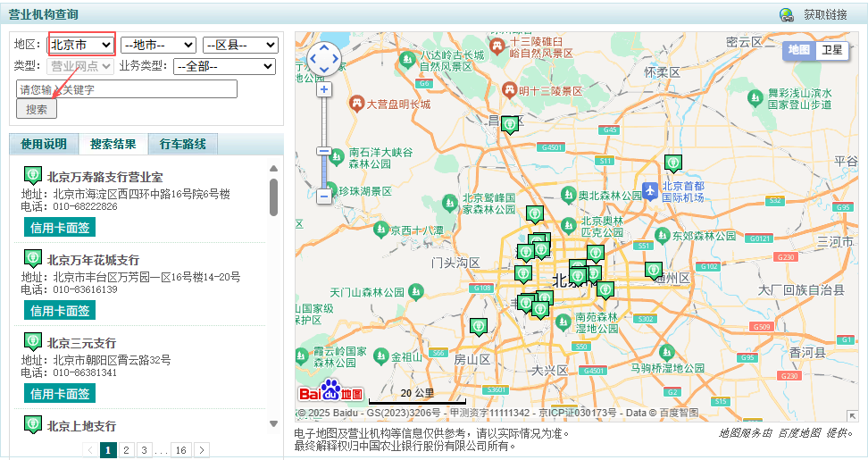Click the 奥北森林公园 park icon
This screenshot has height=460, width=868.
tap(569, 195)
